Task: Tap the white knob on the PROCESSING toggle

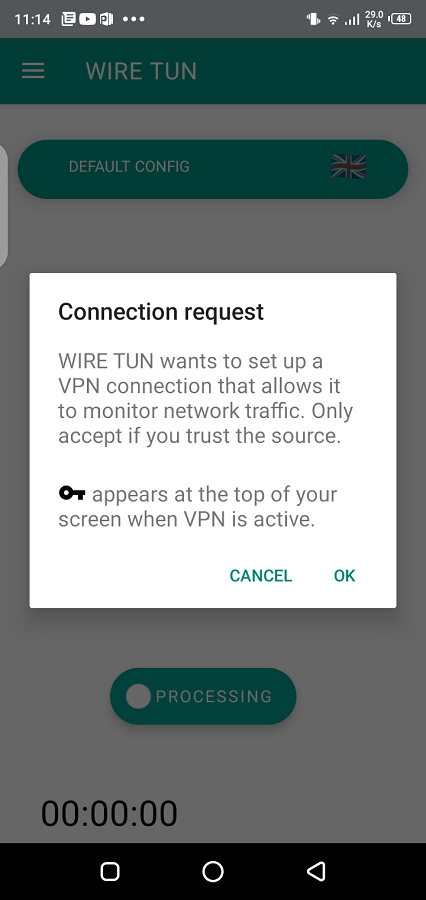Action: (138, 696)
